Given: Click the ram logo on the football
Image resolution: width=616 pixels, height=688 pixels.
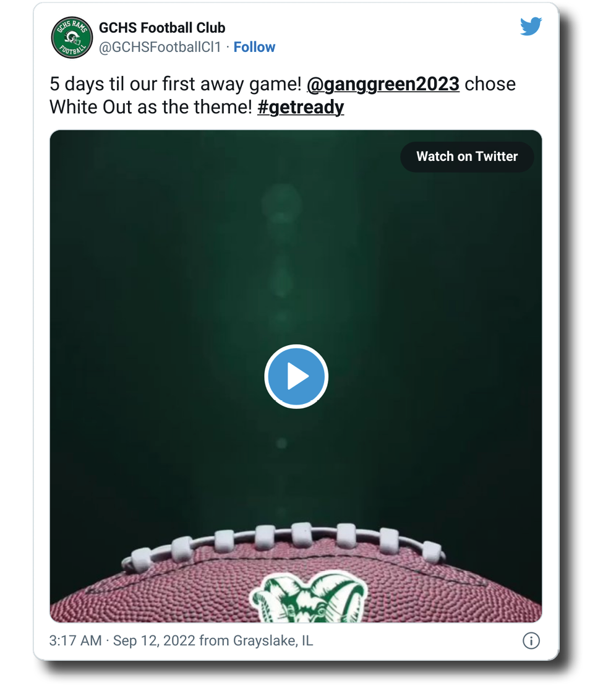Looking at the screenshot, I should 308,597.
